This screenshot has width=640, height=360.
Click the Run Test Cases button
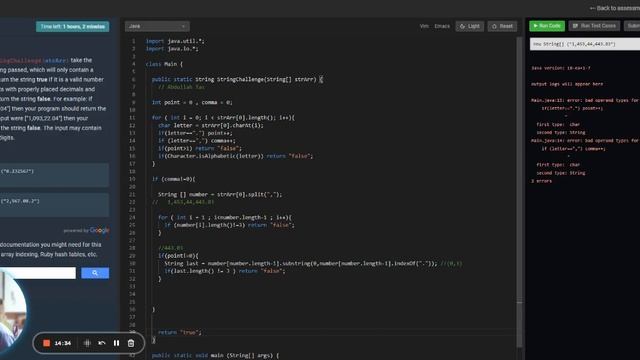[594, 26]
